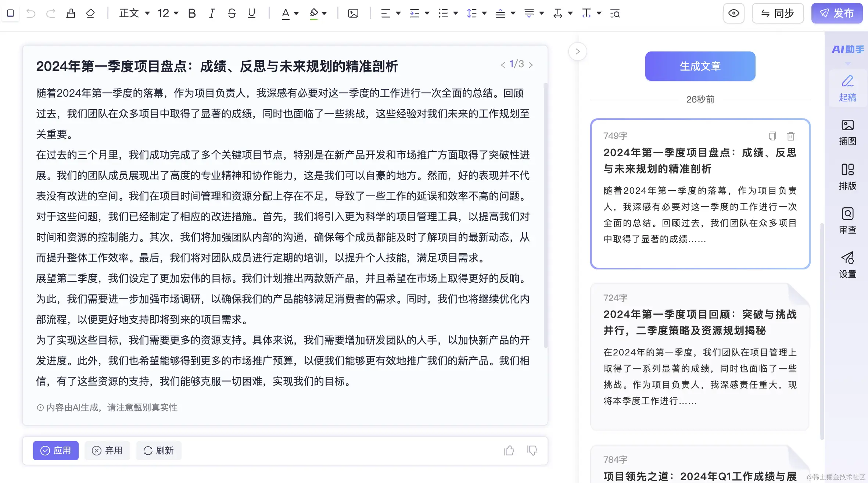Switch to the 起稿 tab

847,88
